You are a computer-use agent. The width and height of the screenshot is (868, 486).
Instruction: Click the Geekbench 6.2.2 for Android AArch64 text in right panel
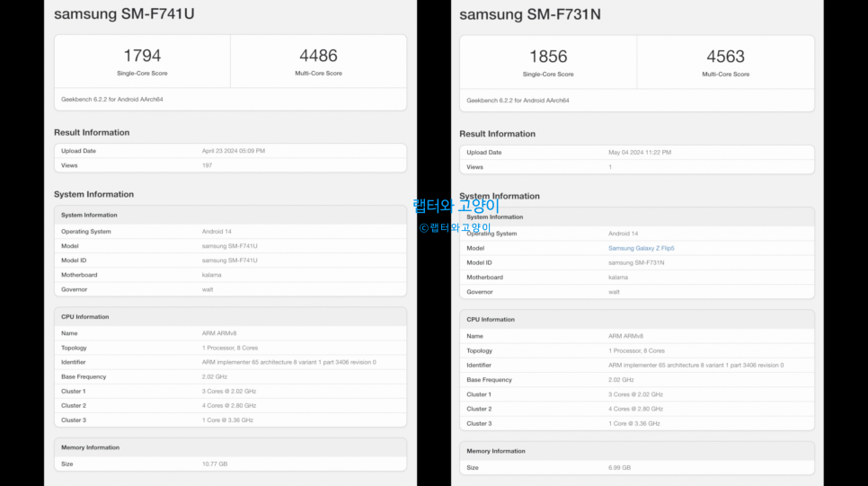[518, 101]
